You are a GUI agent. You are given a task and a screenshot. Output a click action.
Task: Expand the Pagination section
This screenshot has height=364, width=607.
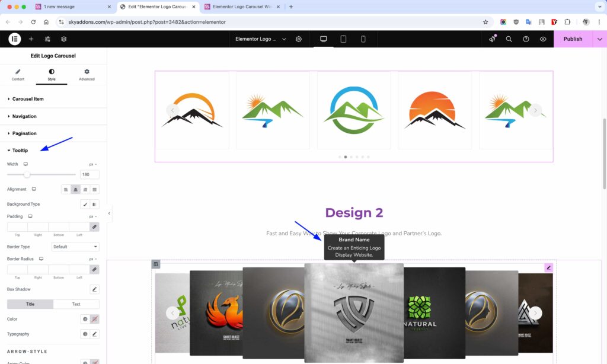tap(53, 133)
